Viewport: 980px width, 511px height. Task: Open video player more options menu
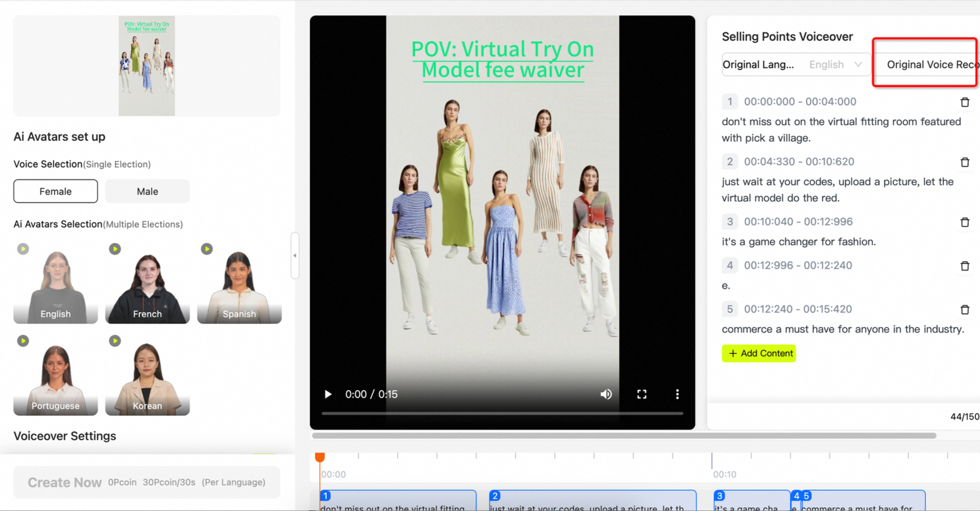click(677, 394)
